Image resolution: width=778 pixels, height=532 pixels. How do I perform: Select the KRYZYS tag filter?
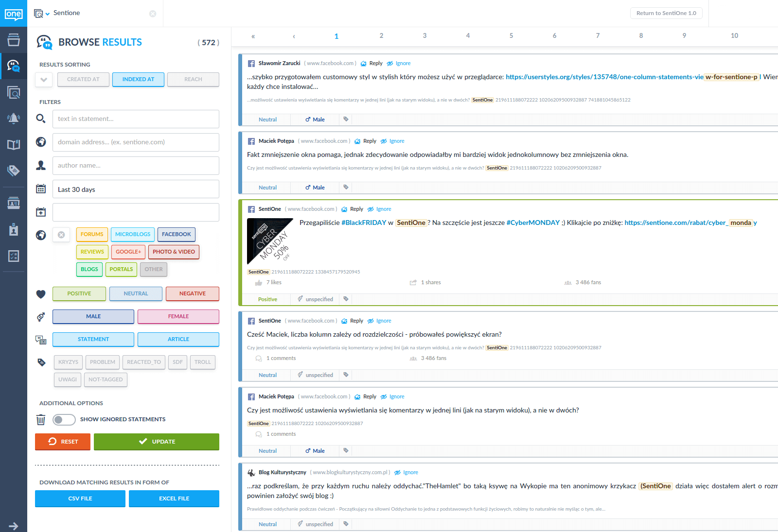pos(68,362)
